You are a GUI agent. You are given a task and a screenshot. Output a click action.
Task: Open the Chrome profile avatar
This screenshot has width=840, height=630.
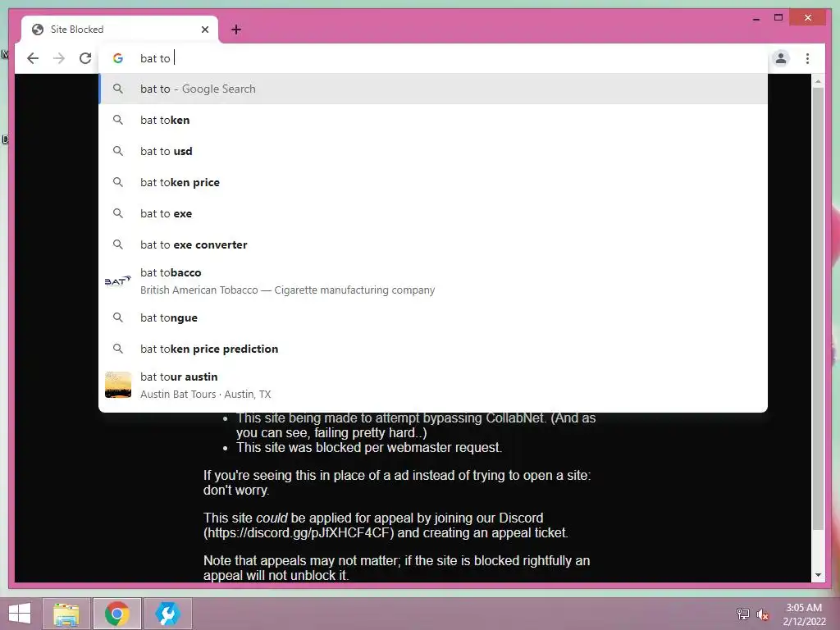tap(781, 58)
